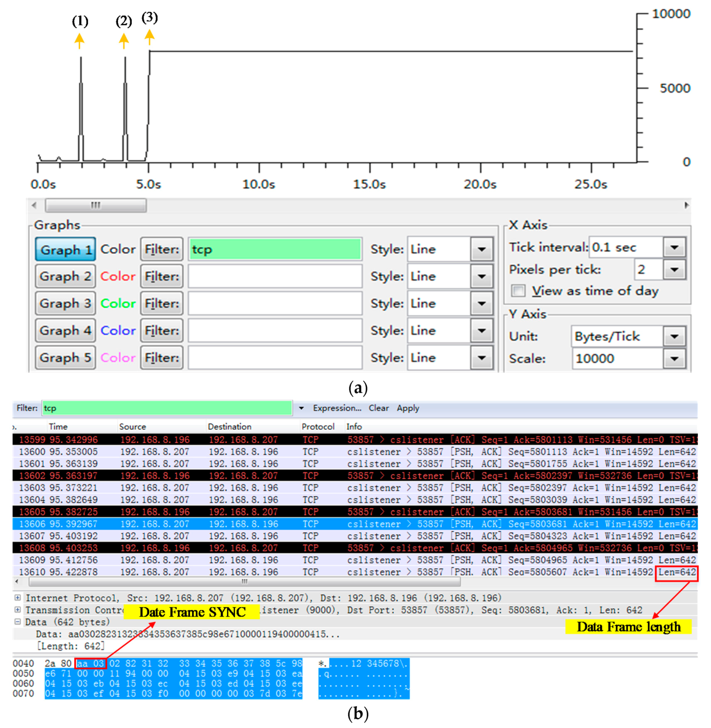
Task: Select packet row 13603
Action: tap(355, 488)
